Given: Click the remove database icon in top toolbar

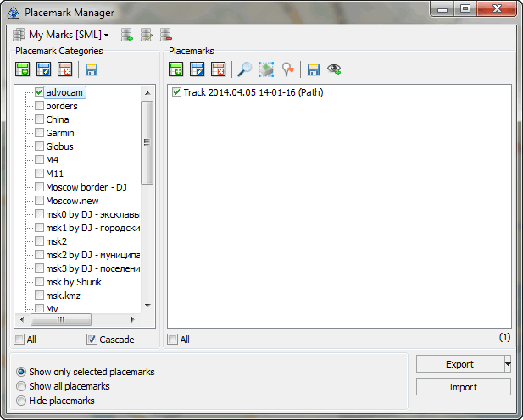Looking at the screenshot, I should coord(165,35).
